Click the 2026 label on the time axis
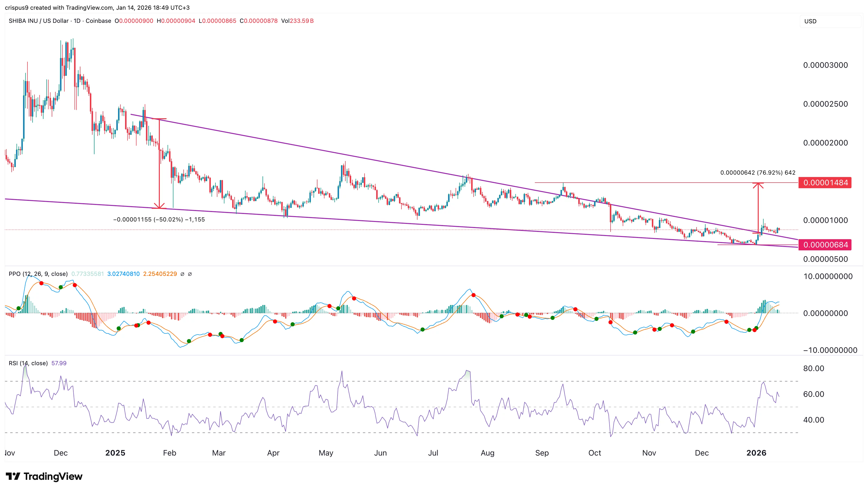Image resolution: width=868 pixels, height=491 pixels. pyautogui.click(x=756, y=453)
